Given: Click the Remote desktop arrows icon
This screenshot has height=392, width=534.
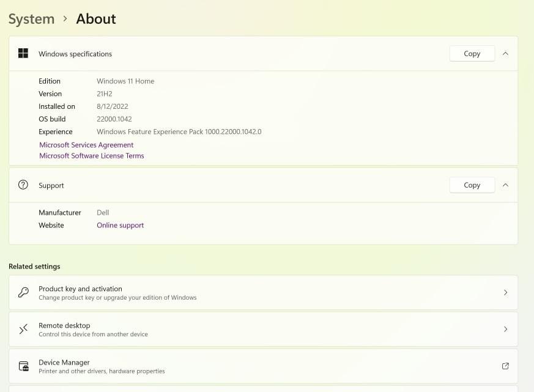Looking at the screenshot, I should click(23, 329).
